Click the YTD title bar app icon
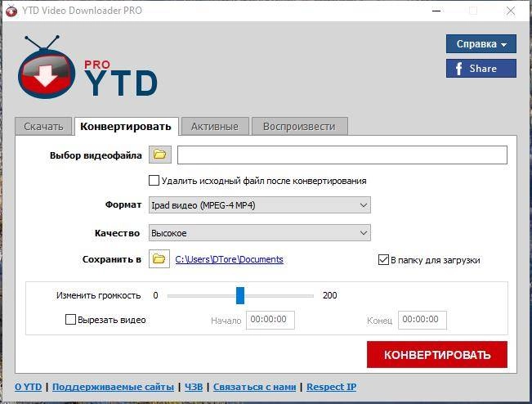The image size is (532, 404). click(11, 11)
